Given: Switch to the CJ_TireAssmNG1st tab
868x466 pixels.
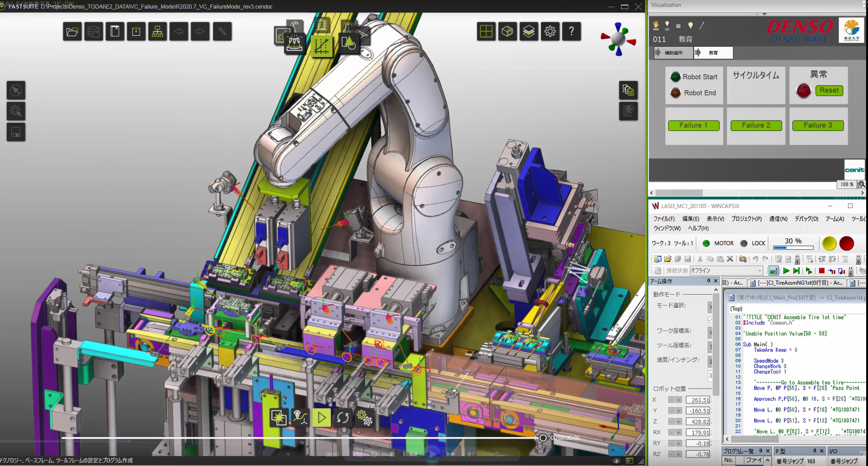Looking at the screenshot, I should (797, 282).
